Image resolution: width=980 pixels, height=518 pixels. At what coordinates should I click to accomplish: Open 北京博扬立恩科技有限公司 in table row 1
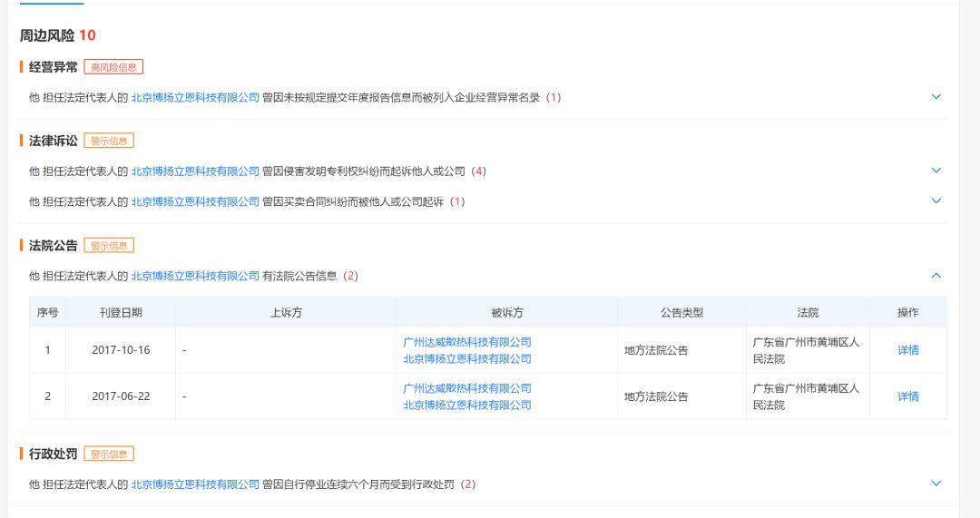coord(467,358)
